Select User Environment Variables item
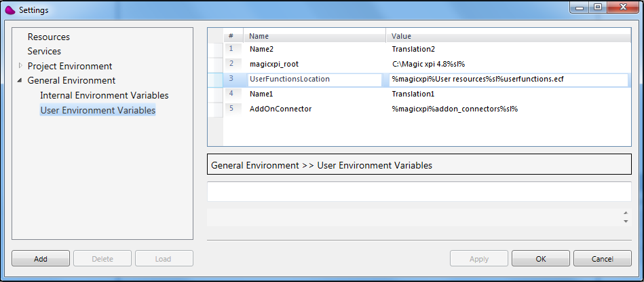Screen dimensions: 644x282 [x=98, y=110]
